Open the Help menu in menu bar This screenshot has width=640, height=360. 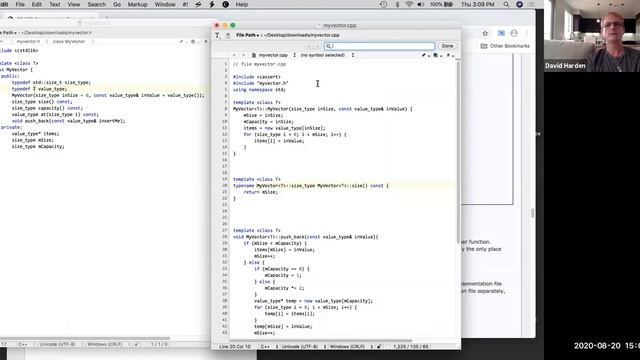tap(242, 4)
